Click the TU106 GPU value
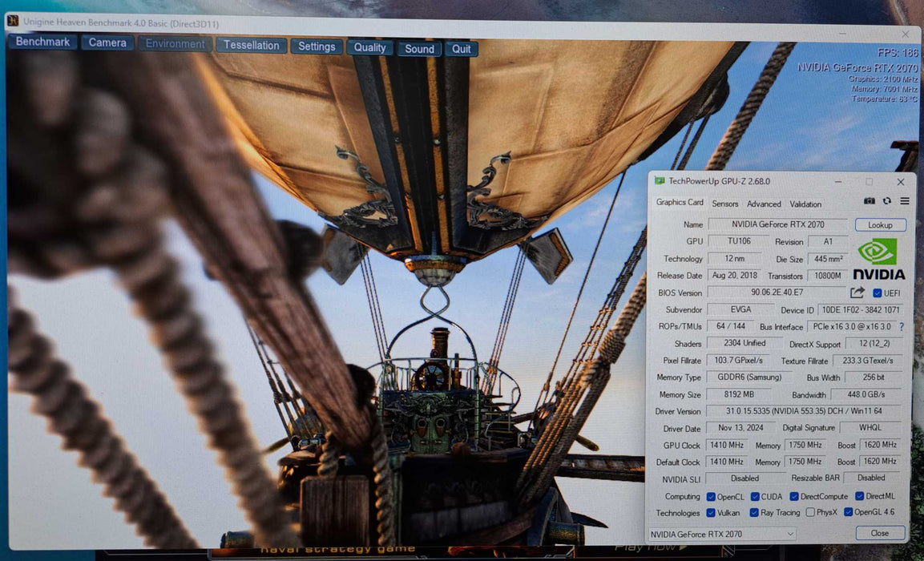 coord(739,241)
